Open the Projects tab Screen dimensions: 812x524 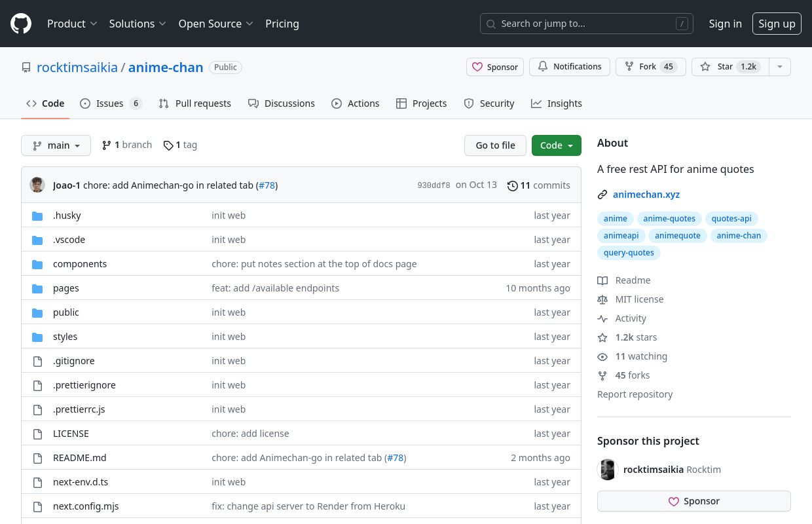[x=422, y=103]
